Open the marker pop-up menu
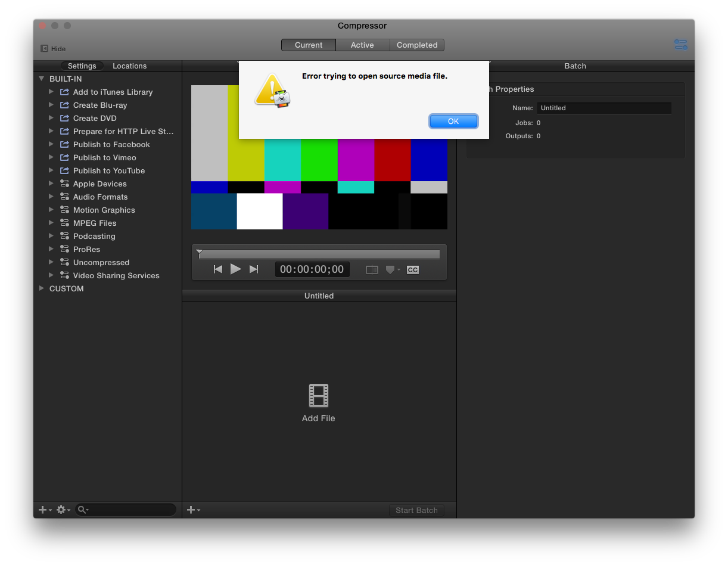The width and height of the screenshot is (728, 566). pyautogui.click(x=393, y=270)
